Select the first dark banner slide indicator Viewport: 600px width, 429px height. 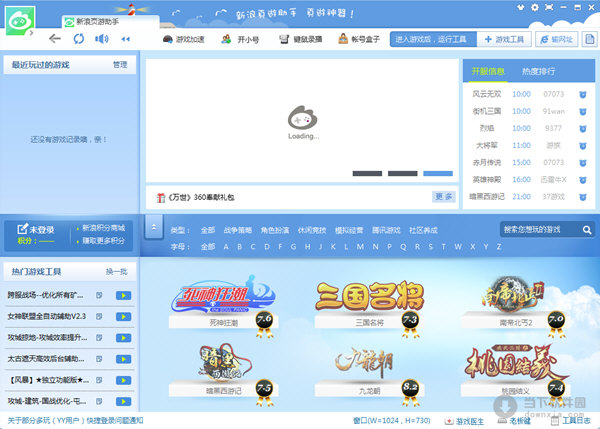[x=367, y=173]
